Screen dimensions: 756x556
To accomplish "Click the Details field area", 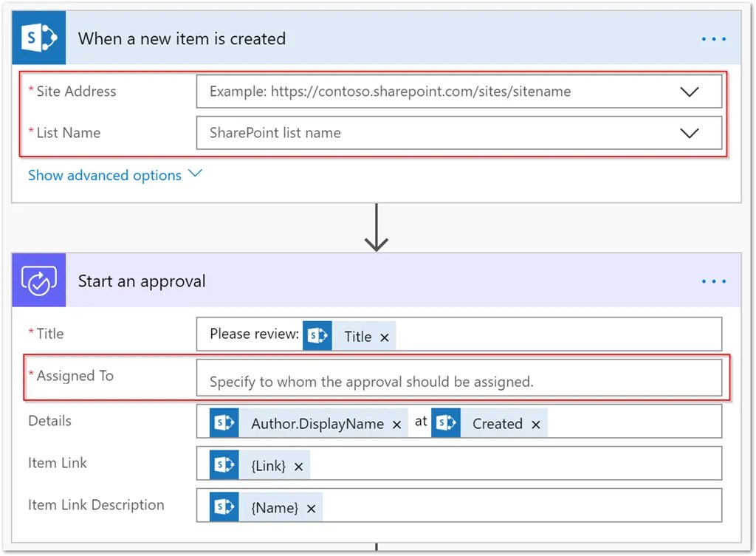I will pos(459,421).
